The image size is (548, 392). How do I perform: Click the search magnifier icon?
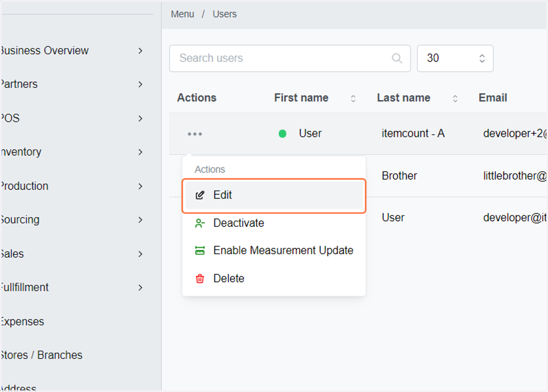coord(397,58)
